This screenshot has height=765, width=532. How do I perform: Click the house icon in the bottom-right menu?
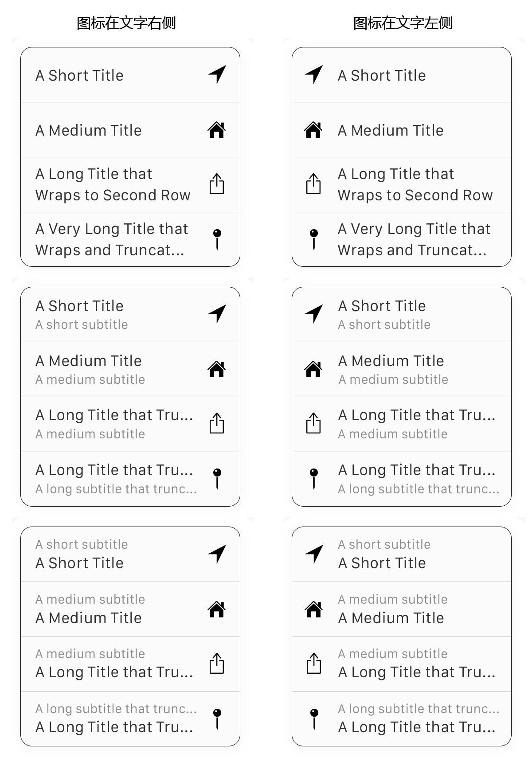[314, 609]
